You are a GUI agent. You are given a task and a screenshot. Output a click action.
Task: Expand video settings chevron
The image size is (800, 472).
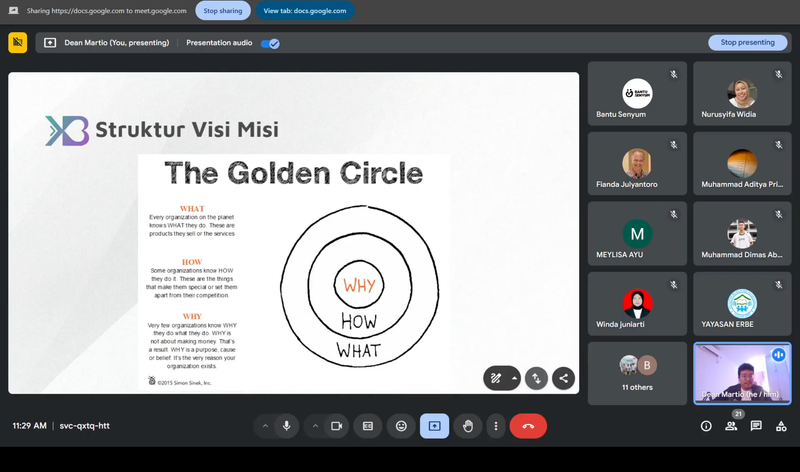coord(315,426)
